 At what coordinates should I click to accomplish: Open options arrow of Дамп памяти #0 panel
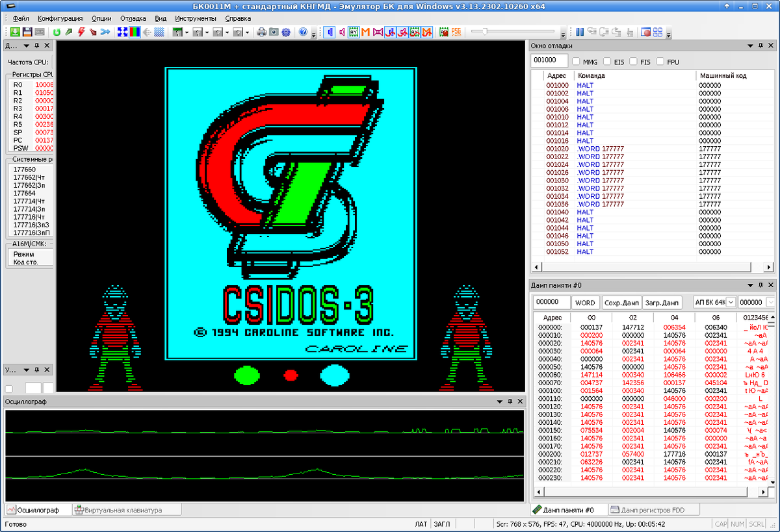tap(751, 285)
